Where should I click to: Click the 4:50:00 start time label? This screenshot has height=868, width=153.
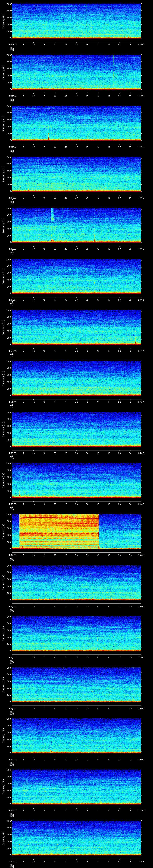(12, 351)
